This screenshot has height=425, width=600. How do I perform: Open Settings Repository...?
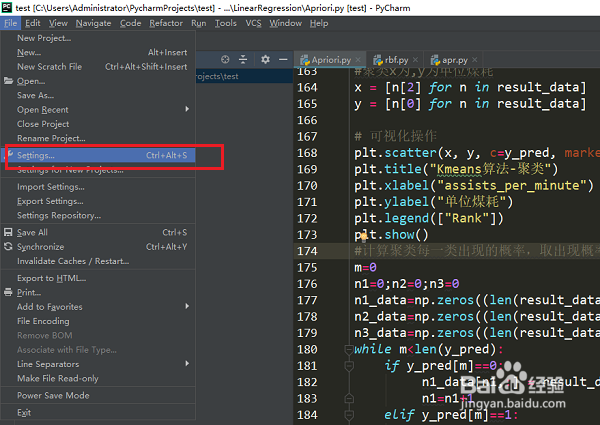tap(98, 215)
